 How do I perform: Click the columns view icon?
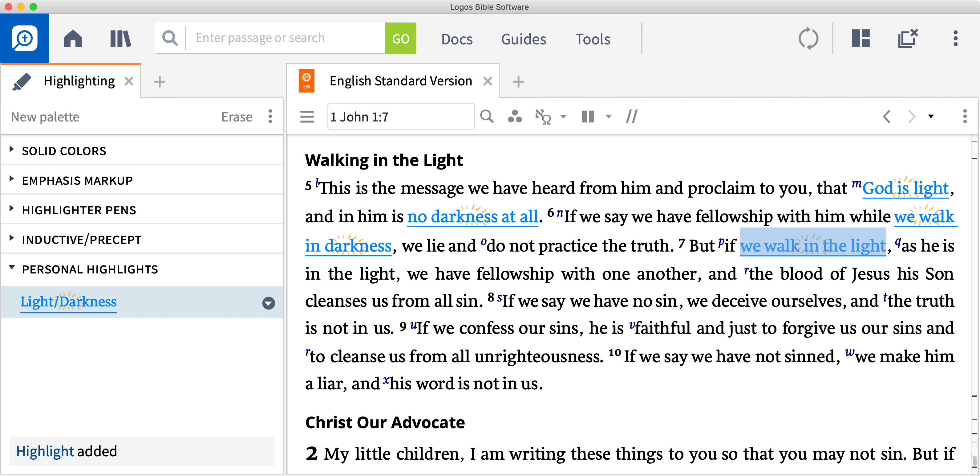tap(588, 117)
